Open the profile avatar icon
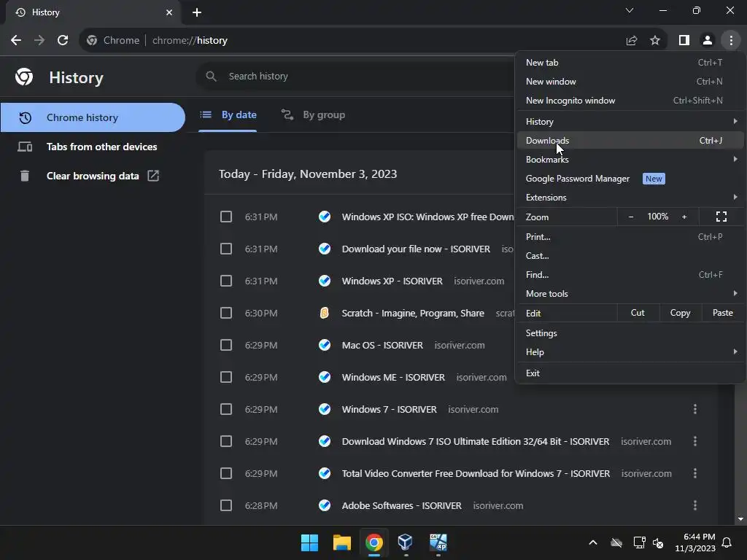747x560 pixels. click(708, 41)
